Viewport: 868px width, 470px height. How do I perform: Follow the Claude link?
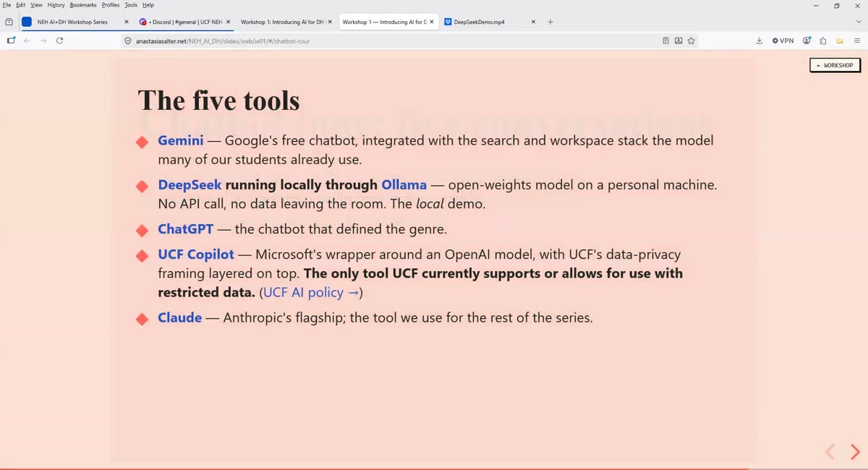tap(180, 317)
